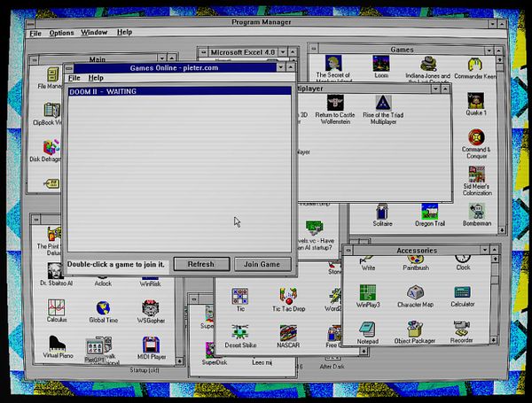Open Games window control menu box
Viewport: 532px width, 403px height.
pos(314,49)
